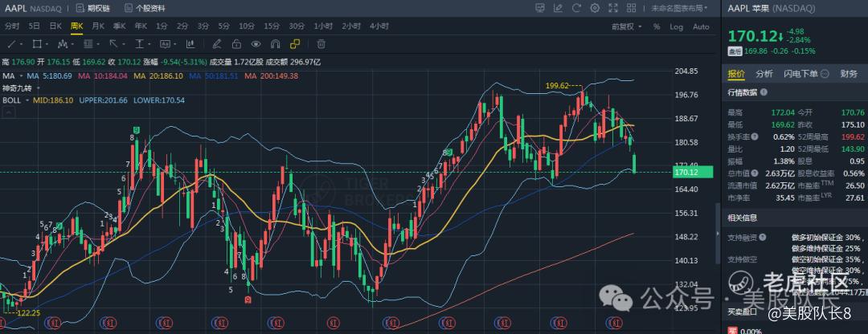This screenshot has width=868, height=334.
Task: Open the 期权链 options chain icon
Action: coord(80,8)
